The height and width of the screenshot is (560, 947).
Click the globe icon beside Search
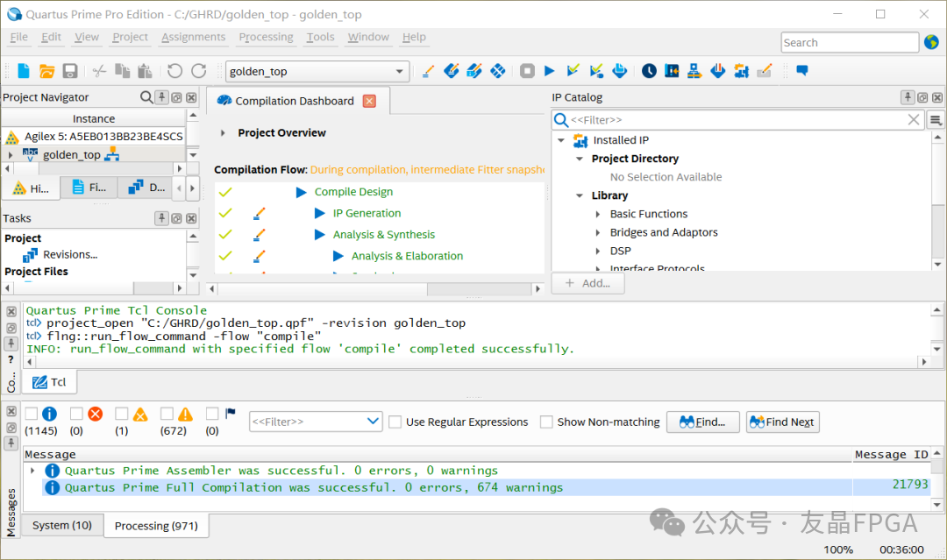click(x=931, y=42)
